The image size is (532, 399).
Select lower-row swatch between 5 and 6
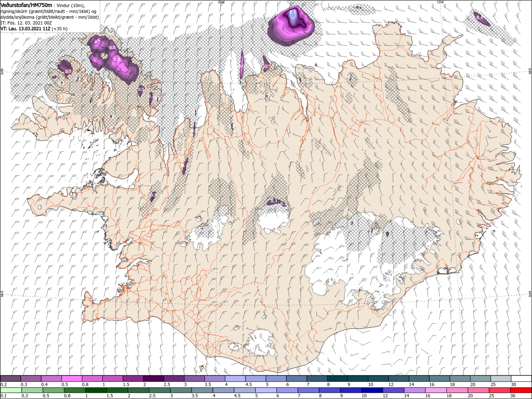(266, 390)
